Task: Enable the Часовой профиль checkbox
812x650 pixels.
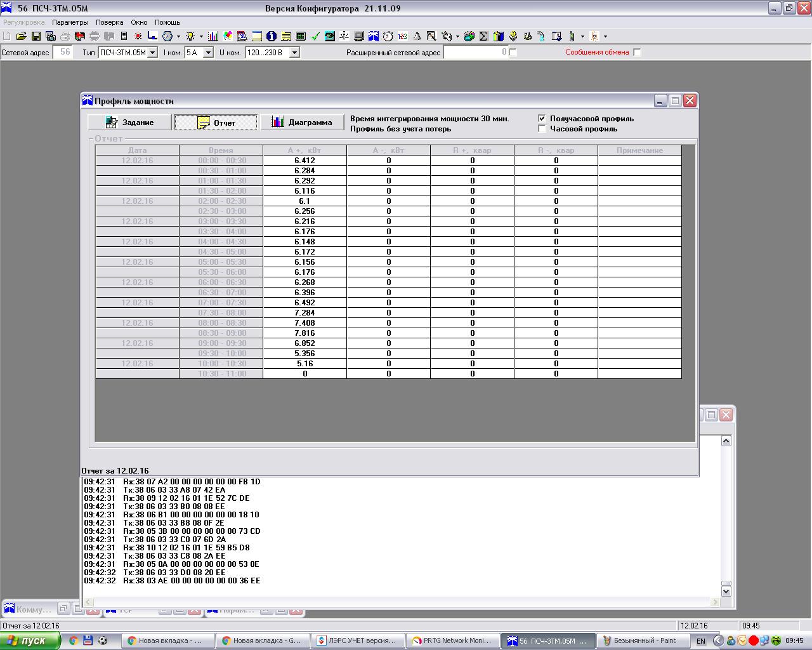Action: tap(542, 128)
